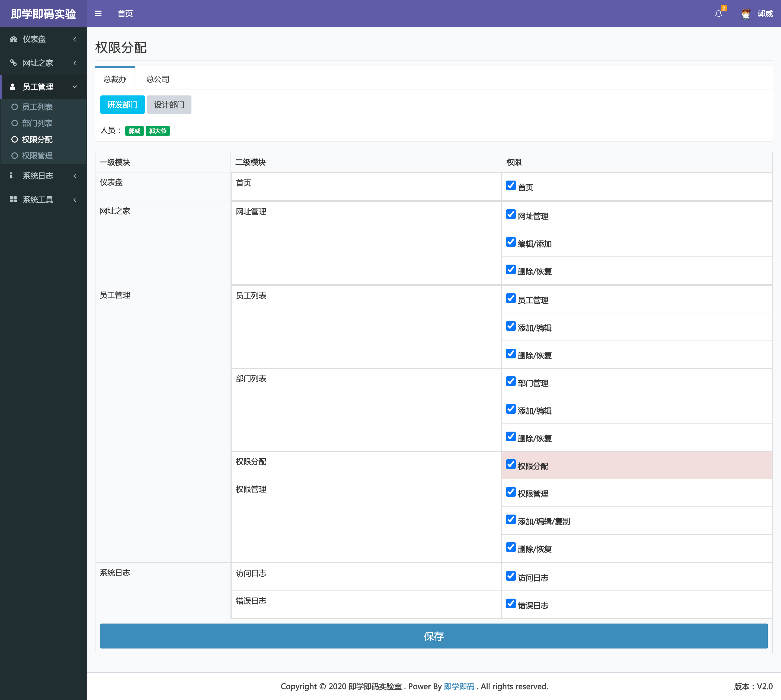Expand the 仪表盘 sidebar chevron
Viewport: 781px width, 700px height.
75,39
